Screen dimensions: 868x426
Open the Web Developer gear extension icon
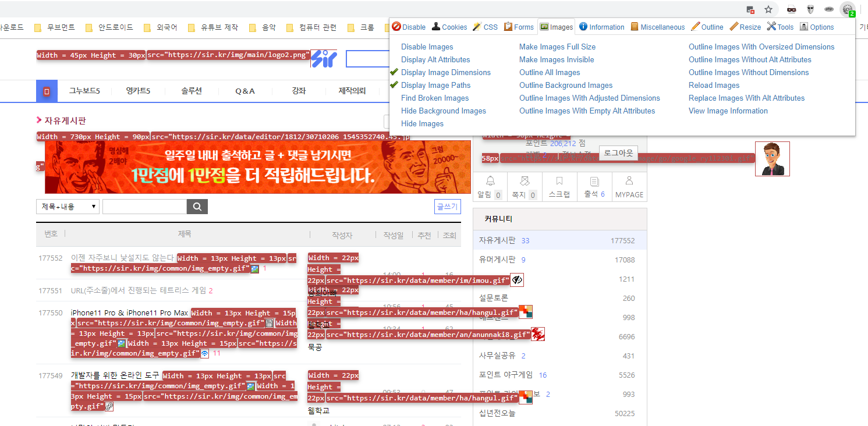pos(847,9)
